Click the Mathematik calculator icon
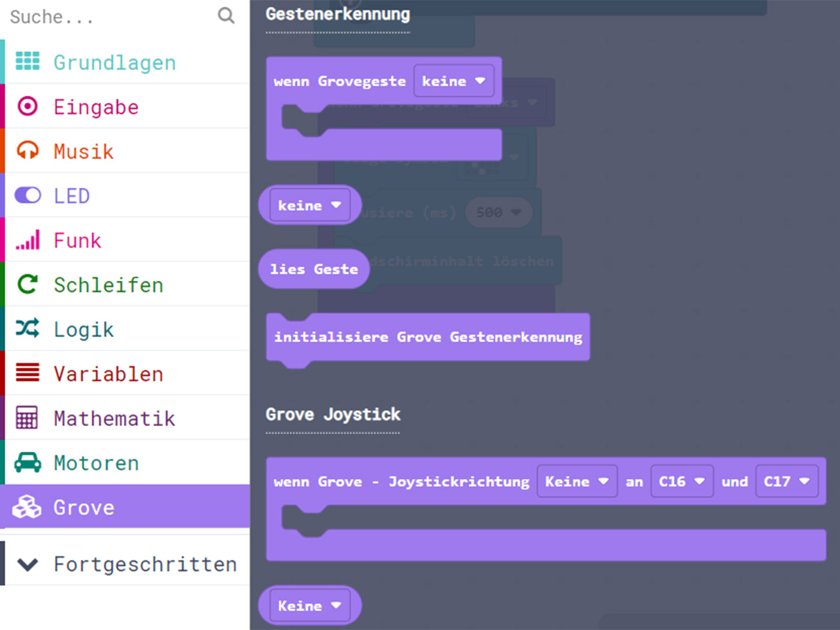This screenshot has width=840, height=630. 28,418
